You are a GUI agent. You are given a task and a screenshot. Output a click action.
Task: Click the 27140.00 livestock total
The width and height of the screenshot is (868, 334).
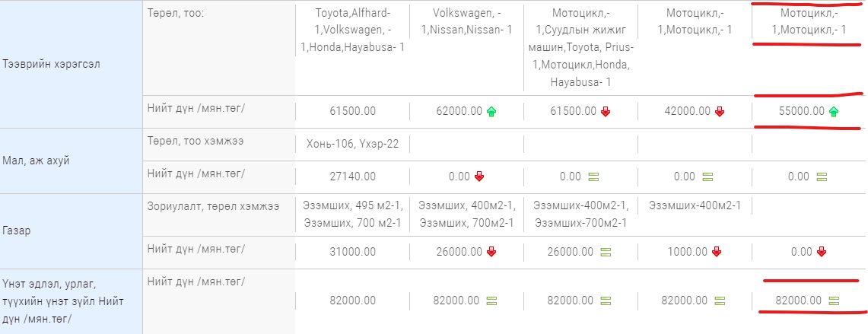click(x=353, y=177)
